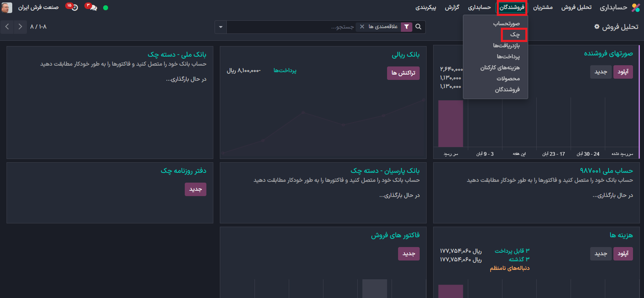Expand the search options dropdown caret
The image size is (644, 298).
[221, 27]
